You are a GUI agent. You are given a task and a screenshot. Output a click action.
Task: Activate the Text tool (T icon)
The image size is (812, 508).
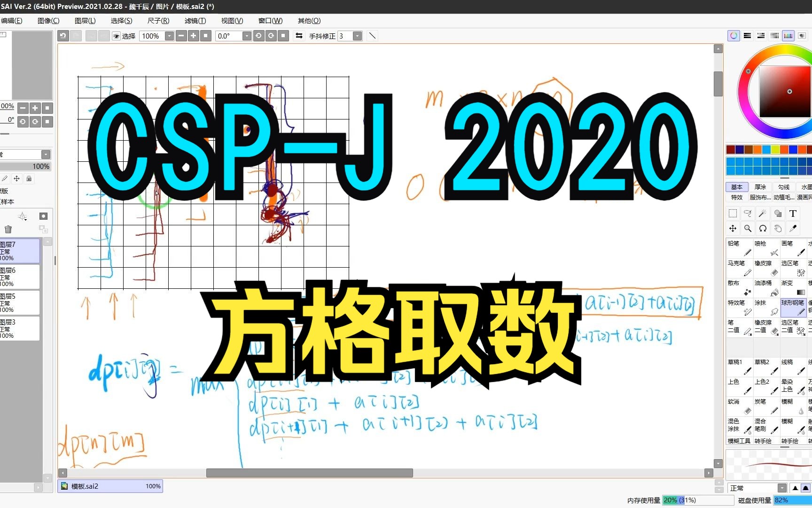coord(793,213)
